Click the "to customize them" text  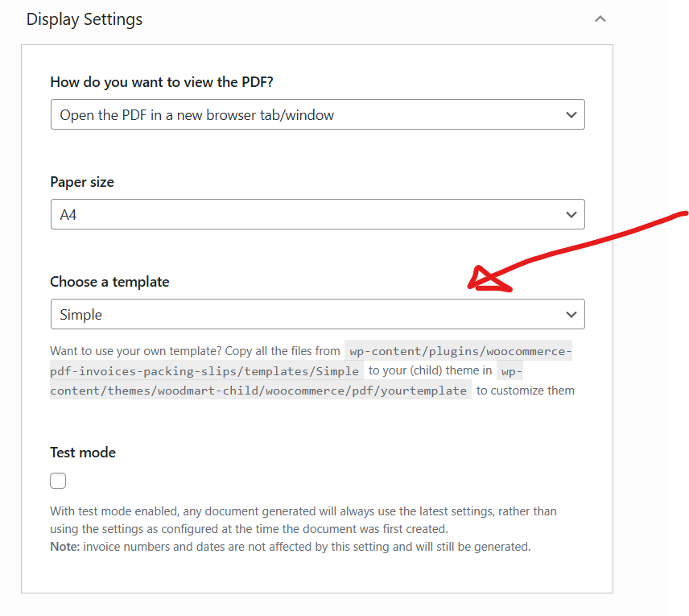526,391
